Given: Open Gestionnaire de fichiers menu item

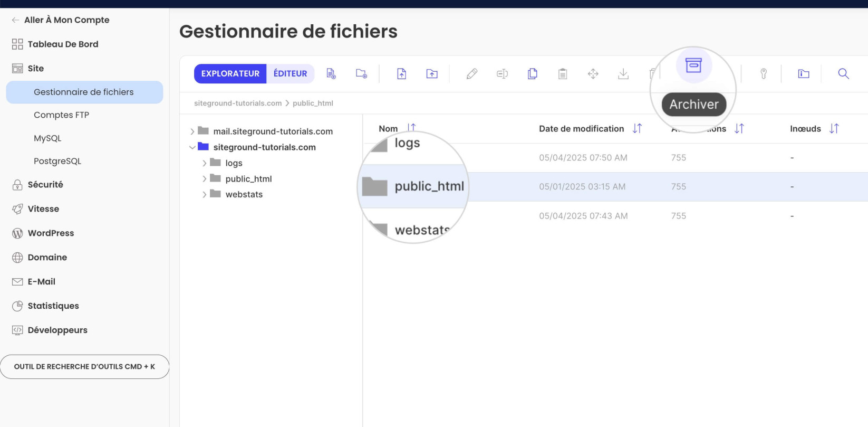Looking at the screenshot, I should [x=84, y=92].
